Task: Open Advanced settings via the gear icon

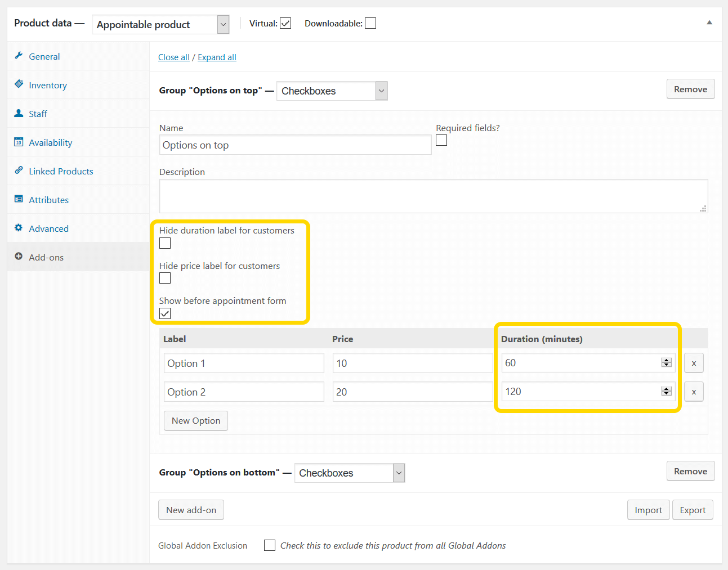Action: pos(19,228)
